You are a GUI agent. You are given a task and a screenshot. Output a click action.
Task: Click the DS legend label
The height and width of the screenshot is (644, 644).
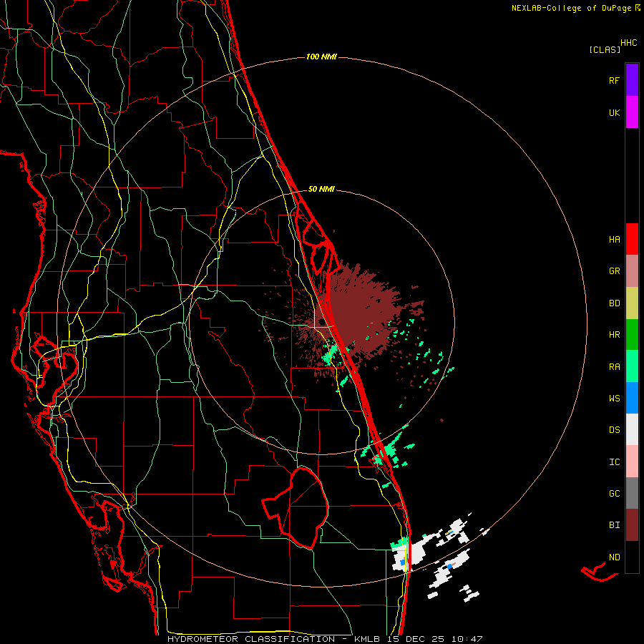[614, 429]
